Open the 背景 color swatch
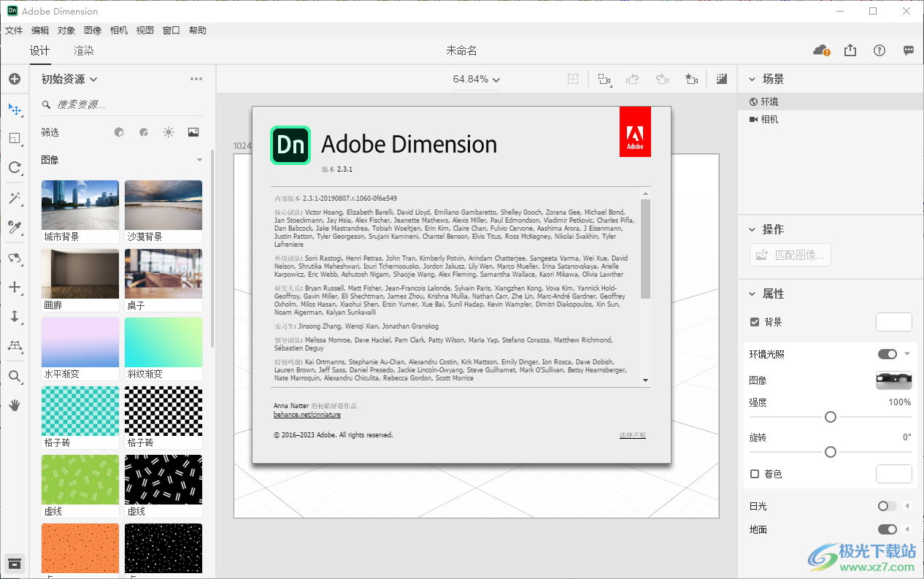 click(x=894, y=322)
